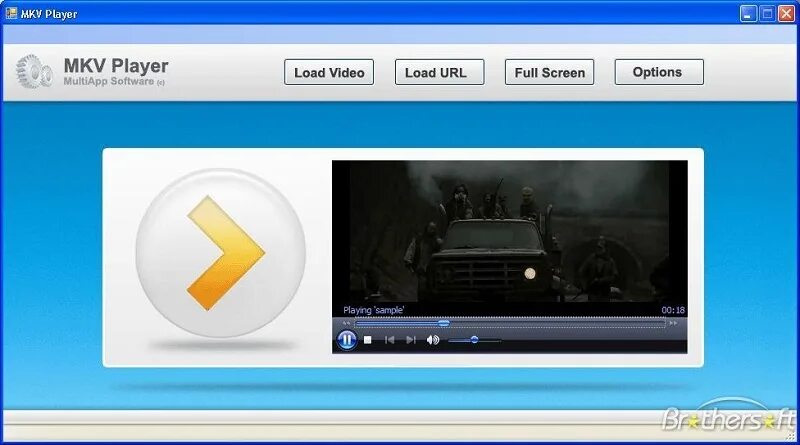Open the Load URL dialog
Image resolution: width=800 pixels, height=445 pixels.
439,72
